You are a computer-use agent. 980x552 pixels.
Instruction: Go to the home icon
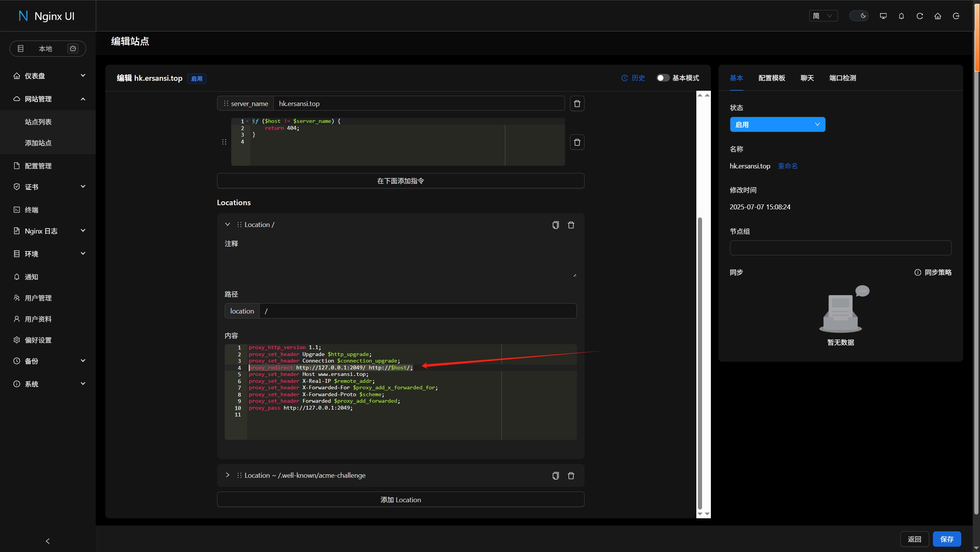[x=938, y=16]
